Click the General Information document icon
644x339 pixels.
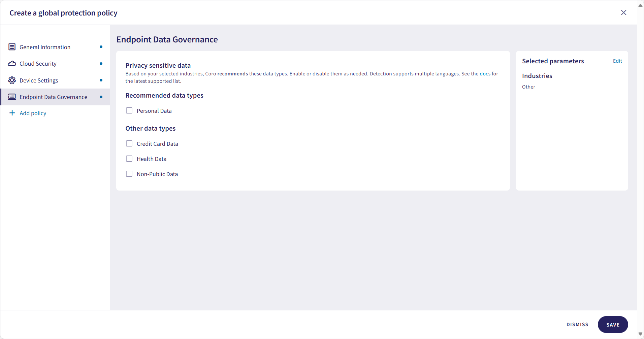coord(12,47)
